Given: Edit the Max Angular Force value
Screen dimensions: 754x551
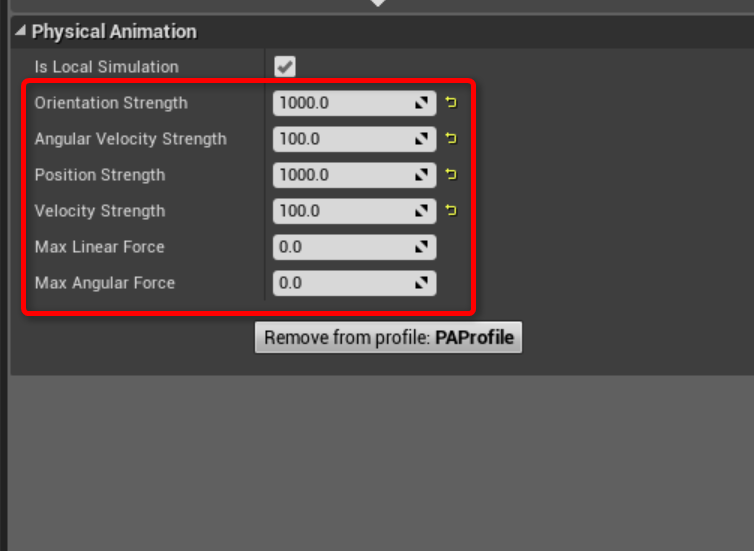Looking at the screenshot, I should (354, 283).
